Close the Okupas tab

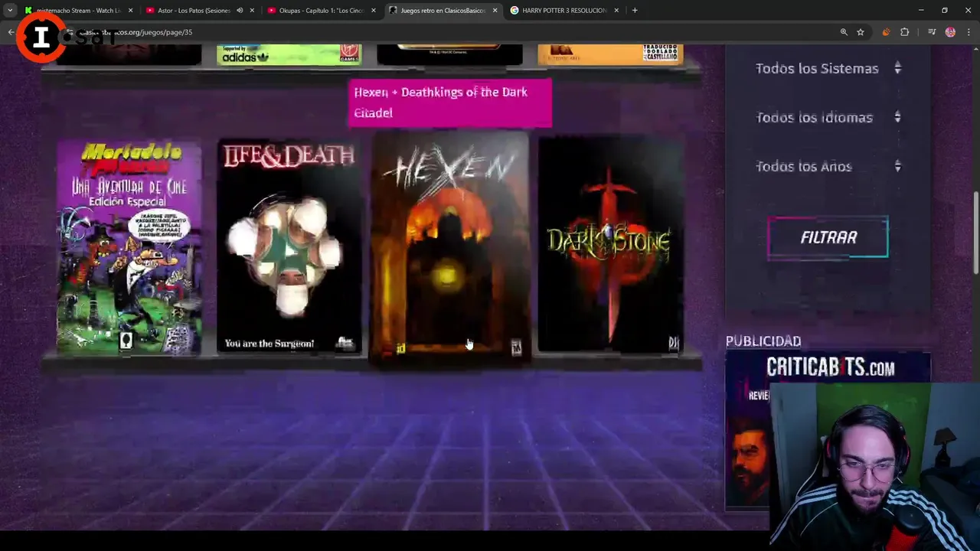373,11
